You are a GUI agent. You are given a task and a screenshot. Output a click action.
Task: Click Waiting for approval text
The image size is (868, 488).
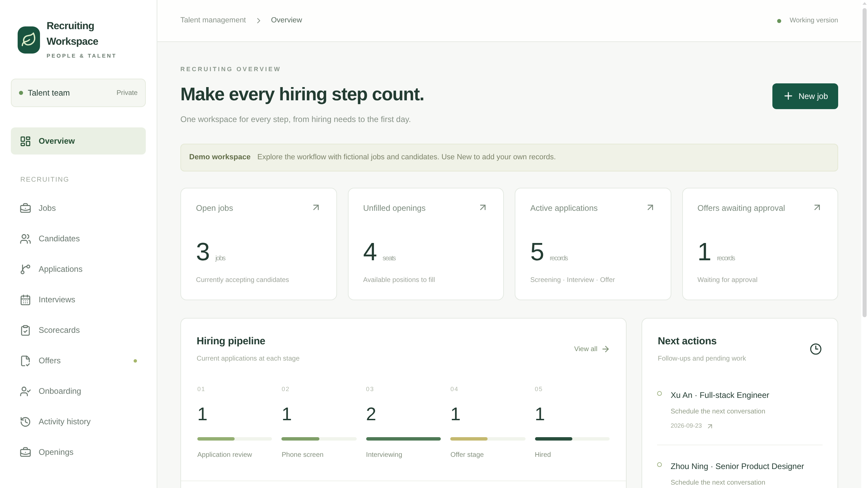coord(727,280)
